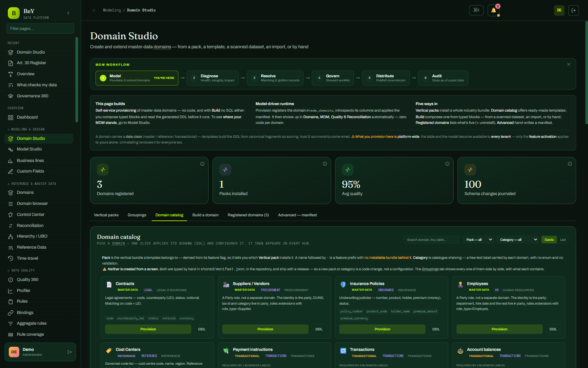Viewport: 588px width, 368px height.
Task: Click info icon on Domains registered card
Action: coord(202,164)
